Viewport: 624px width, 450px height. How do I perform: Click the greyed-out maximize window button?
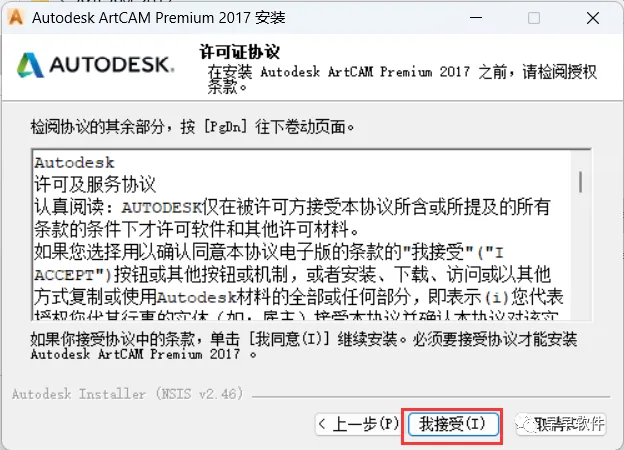534,18
